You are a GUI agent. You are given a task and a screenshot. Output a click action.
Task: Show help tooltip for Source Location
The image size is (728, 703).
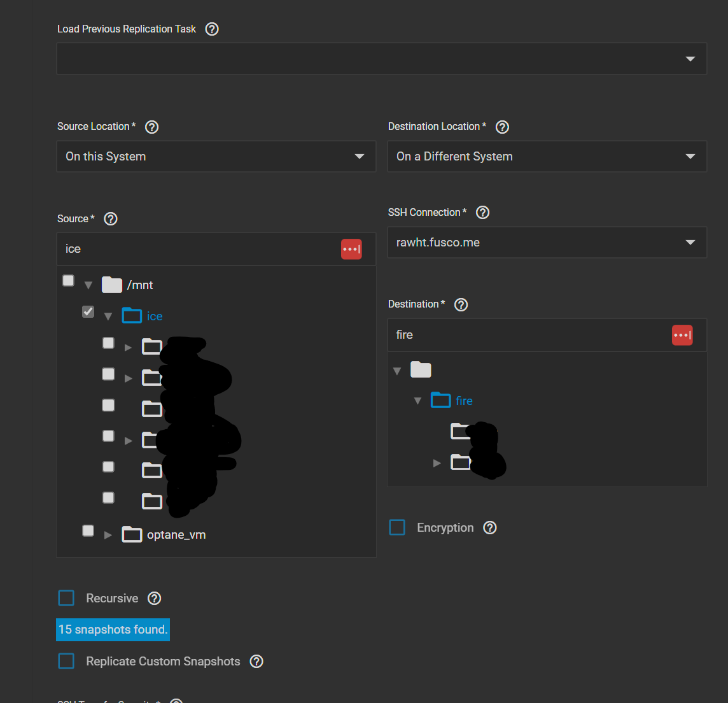152,127
